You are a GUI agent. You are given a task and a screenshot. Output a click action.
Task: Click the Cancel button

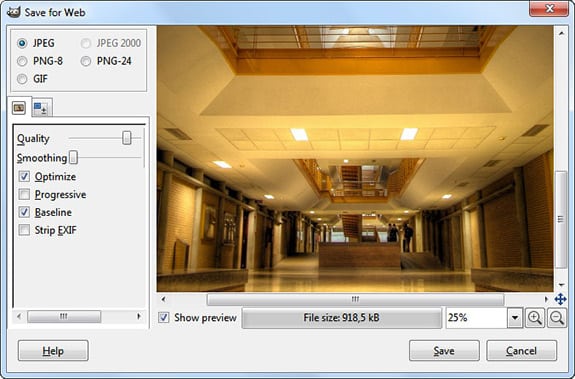pyautogui.click(x=521, y=351)
